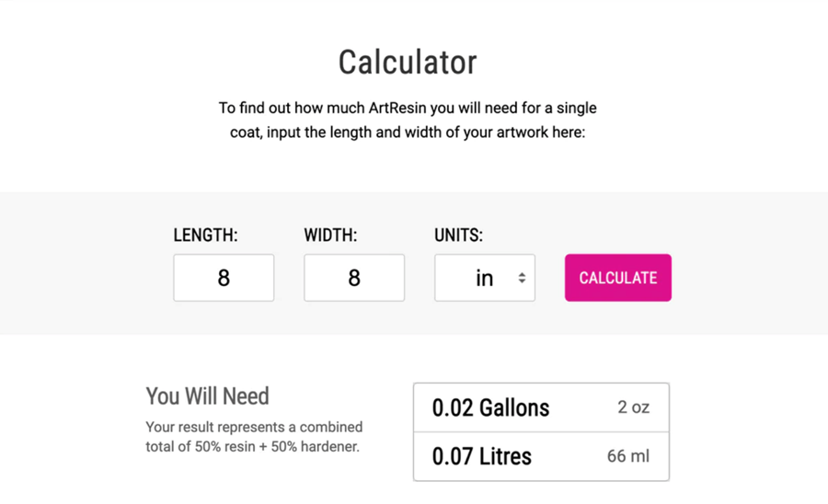Click the WIDTH input field
Image resolution: width=828 pixels, height=504 pixels.
[x=354, y=278]
